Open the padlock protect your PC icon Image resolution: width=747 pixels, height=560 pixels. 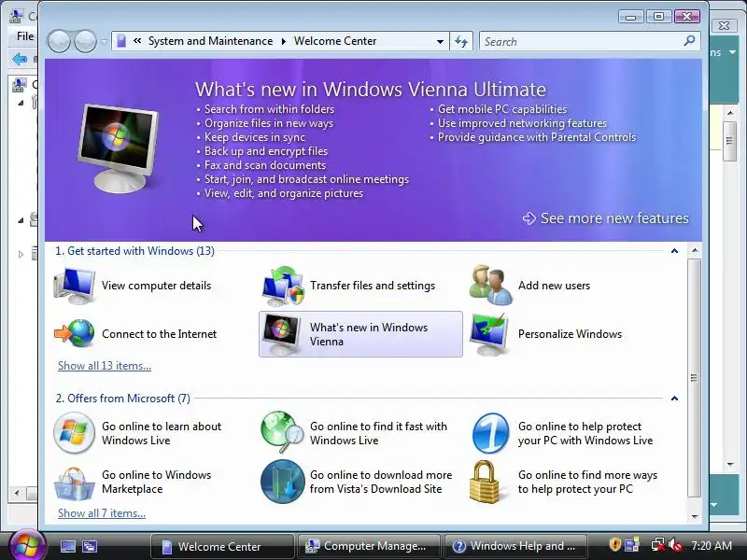click(x=484, y=482)
